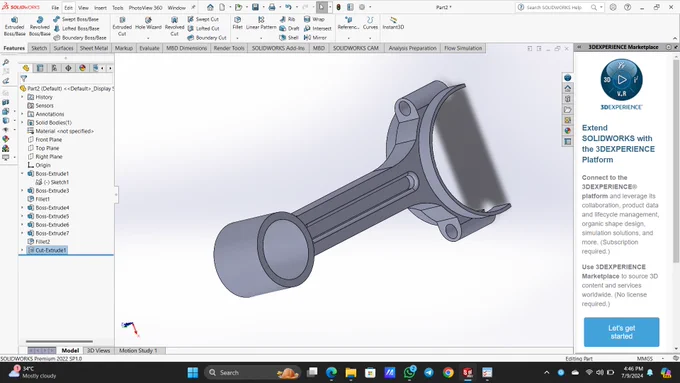Click the Let's get started button

point(621,332)
